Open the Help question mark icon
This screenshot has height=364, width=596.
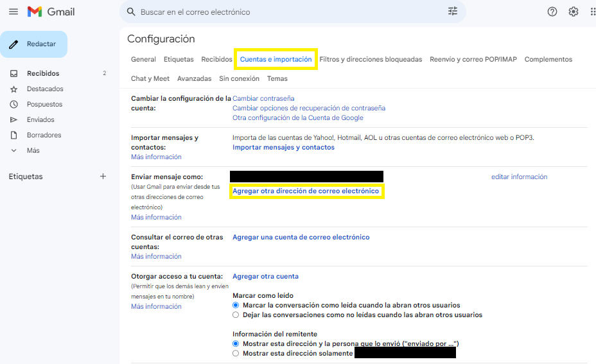(552, 12)
